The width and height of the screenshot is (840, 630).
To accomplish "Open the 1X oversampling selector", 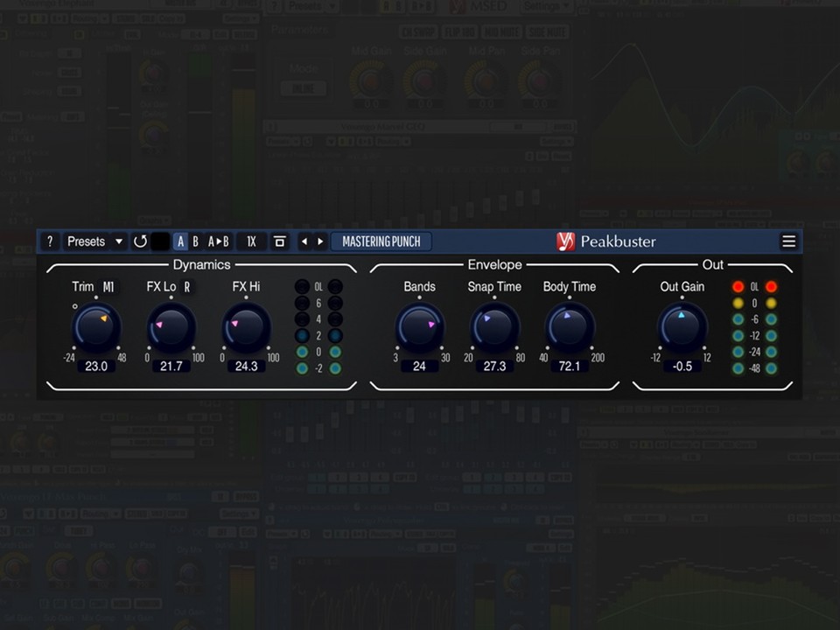I will [251, 241].
